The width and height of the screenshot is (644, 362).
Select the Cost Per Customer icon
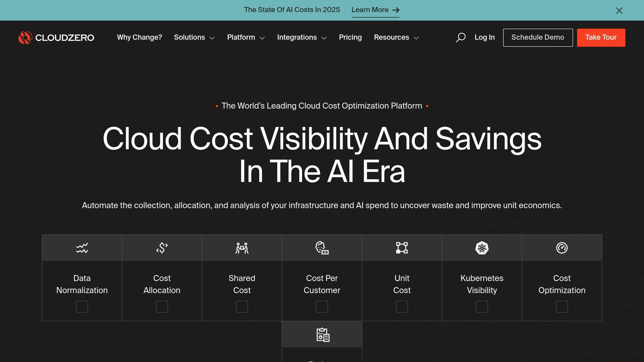click(x=322, y=248)
